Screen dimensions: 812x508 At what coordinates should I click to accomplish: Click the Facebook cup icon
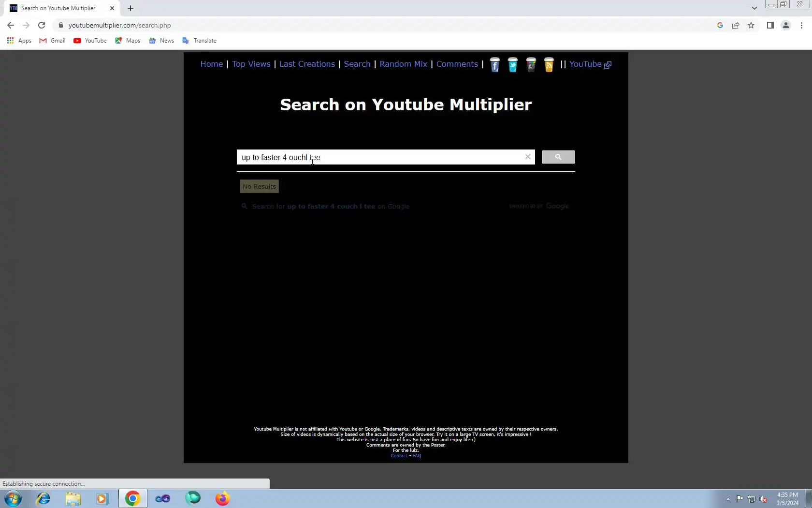click(x=494, y=64)
